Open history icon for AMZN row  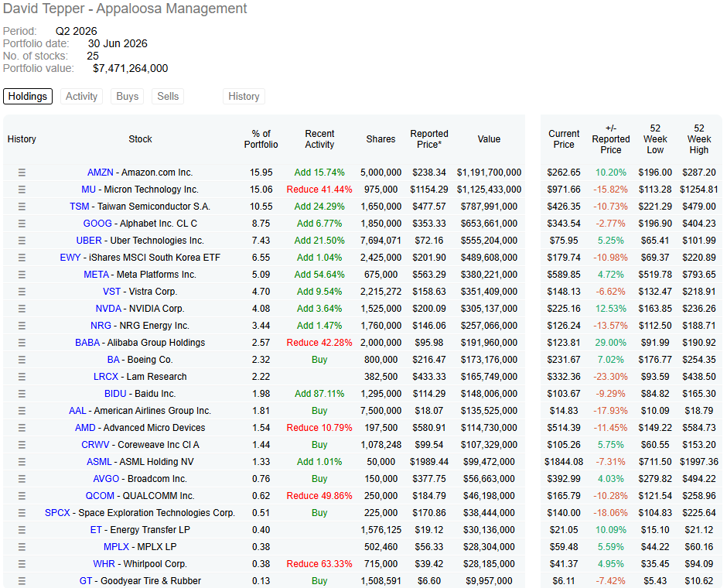pyautogui.click(x=22, y=173)
